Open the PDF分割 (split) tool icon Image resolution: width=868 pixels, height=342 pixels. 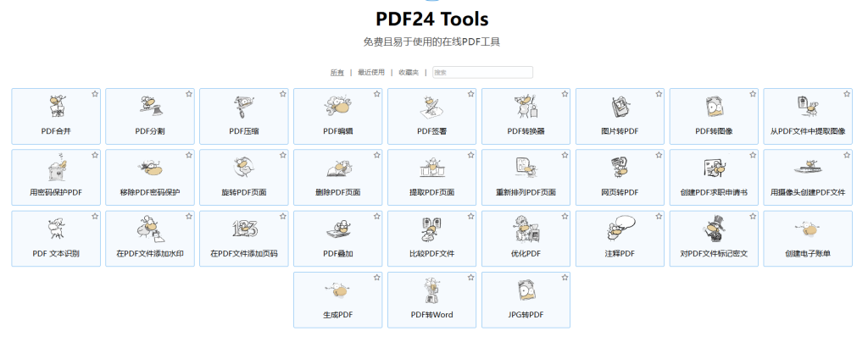150,107
